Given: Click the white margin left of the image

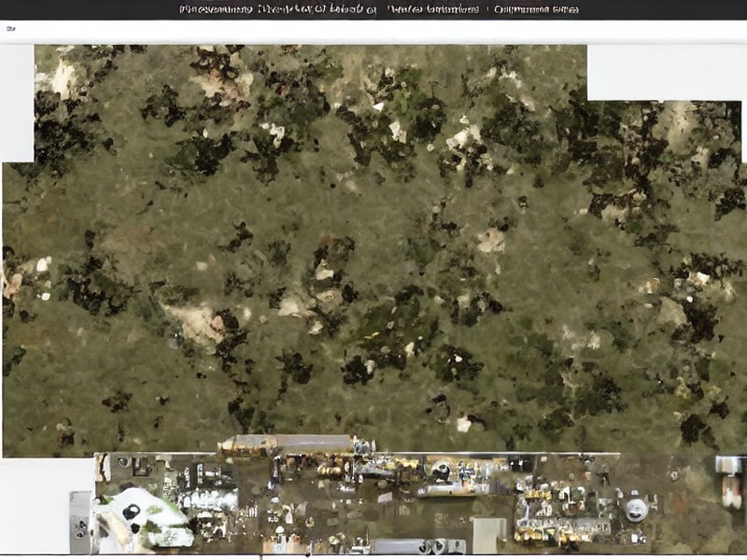Looking at the screenshot, I should pyautogui.click(x=17, y=104).
